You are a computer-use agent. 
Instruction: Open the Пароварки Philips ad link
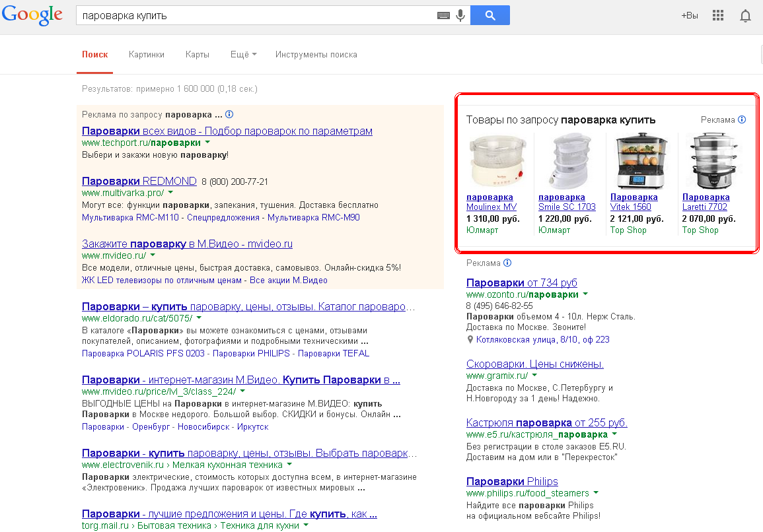(x=512, y=481)
